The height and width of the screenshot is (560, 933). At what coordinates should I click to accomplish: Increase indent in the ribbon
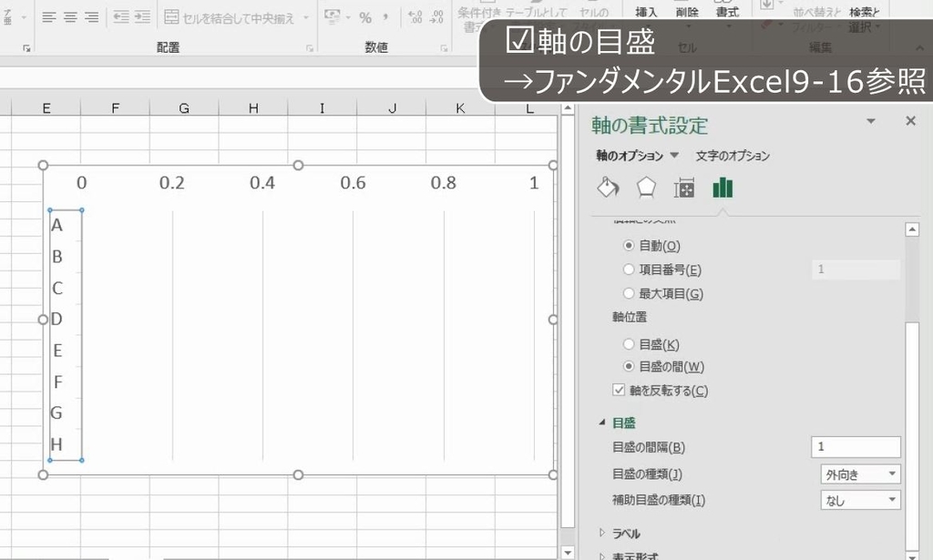(x=142, y=17)
